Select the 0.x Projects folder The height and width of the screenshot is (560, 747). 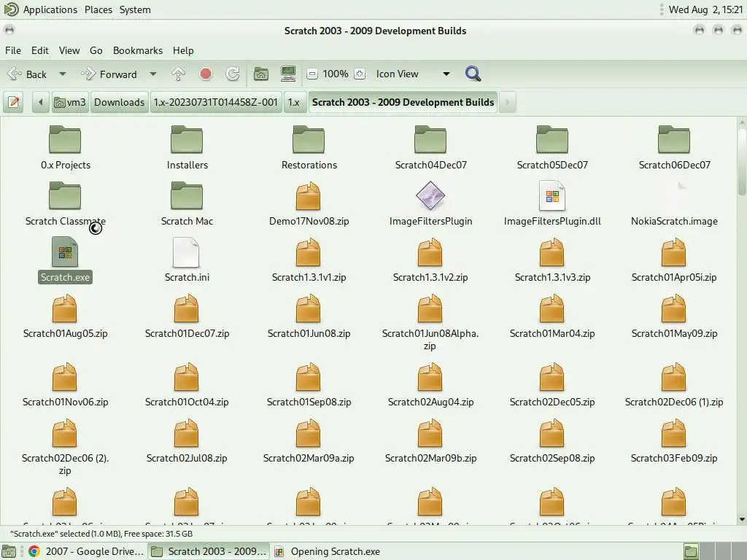coord(65,147)
